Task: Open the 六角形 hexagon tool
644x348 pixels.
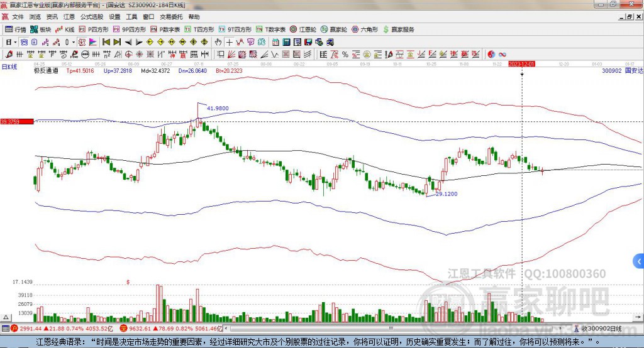Action: click(x=365, y=30)
